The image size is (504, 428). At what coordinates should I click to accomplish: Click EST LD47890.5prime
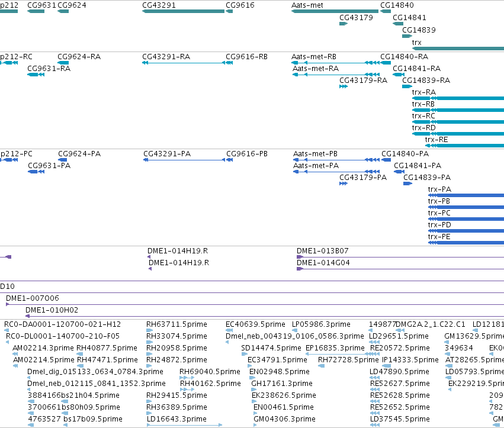click(x=399, y=372)
